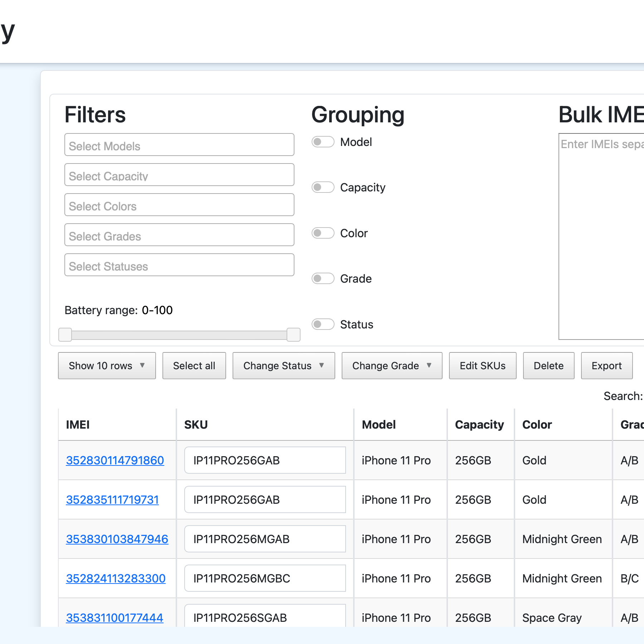
Task: Click the Export button
Action: (x=607, y=366)
